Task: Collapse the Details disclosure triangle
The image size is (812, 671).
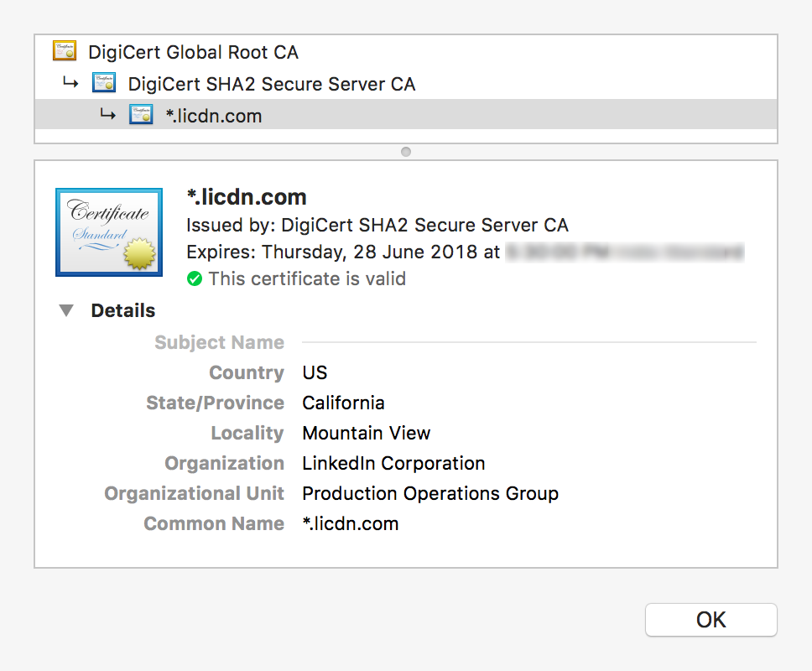Action: pyautogui.click(x=66, y=310)
